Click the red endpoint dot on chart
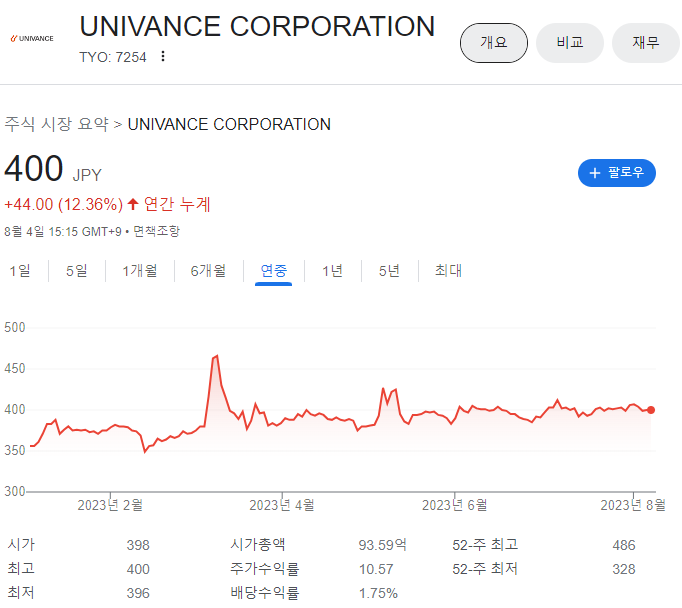This screenshot has height=608, width=682. [x=651, y=410]
